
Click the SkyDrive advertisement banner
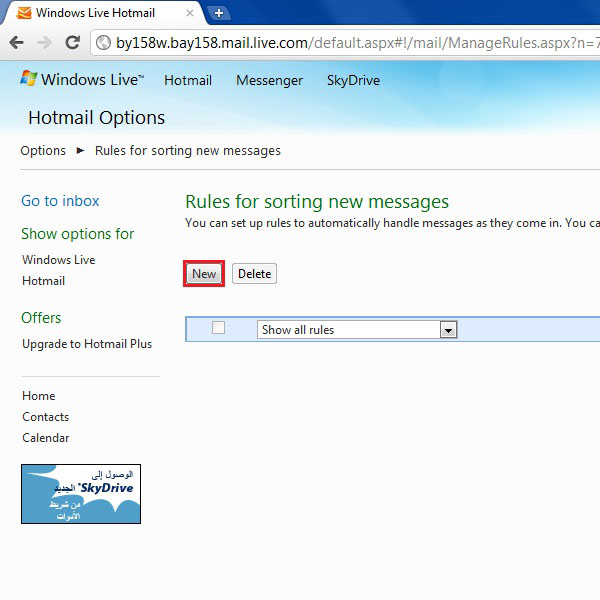point(81,494)
